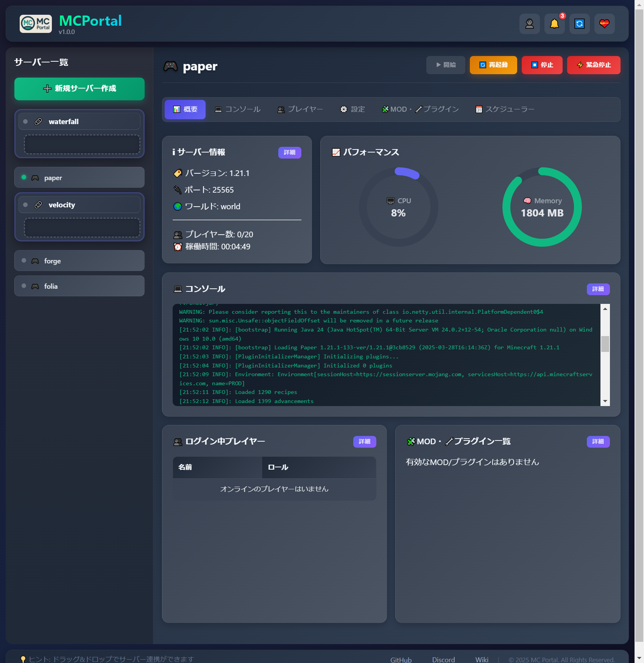Click the MCPortal logo icon
This screenshot has width=644, height=663.
[35, 23]
